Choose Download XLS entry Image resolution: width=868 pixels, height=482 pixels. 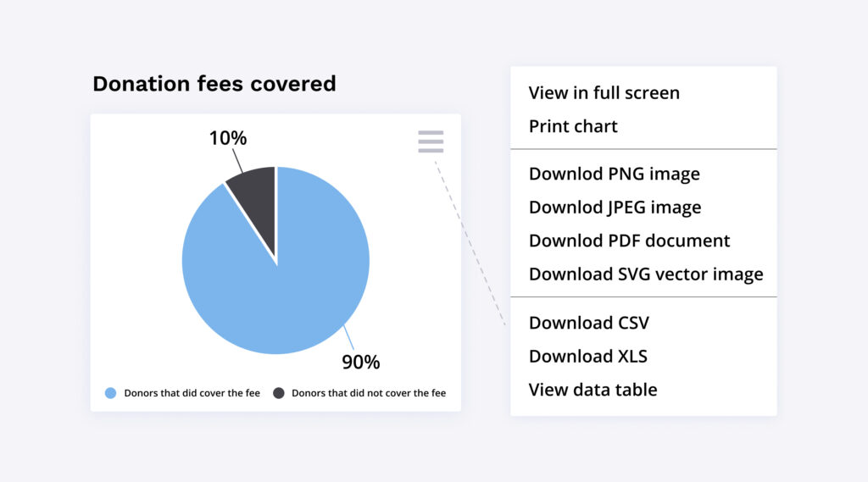[587, 356]
